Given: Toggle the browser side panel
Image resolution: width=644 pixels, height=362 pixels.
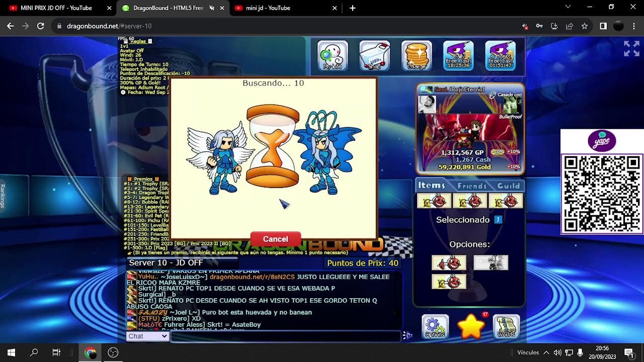Looking at the screenshot, I should pos(603,26).
